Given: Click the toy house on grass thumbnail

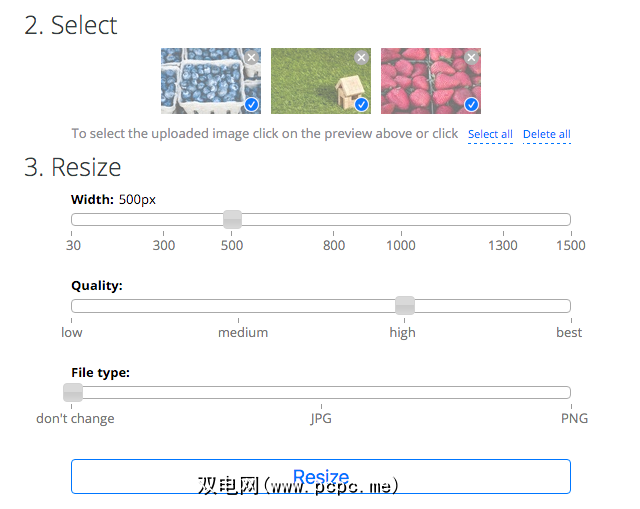Looking at the screenshot, I should point(317,82).
